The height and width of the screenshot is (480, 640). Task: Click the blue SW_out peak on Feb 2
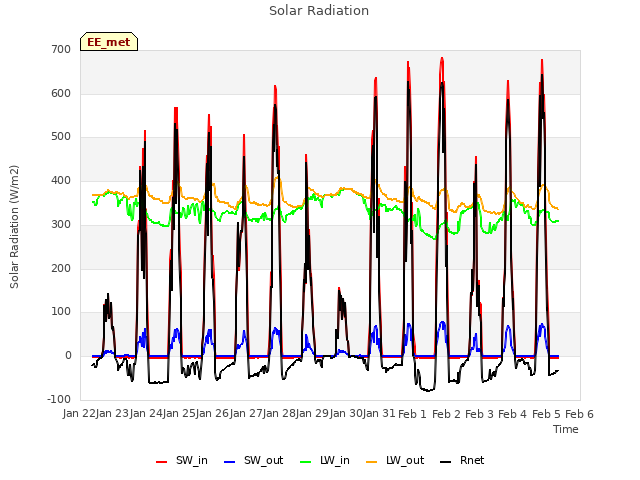[x=442, y=322]
